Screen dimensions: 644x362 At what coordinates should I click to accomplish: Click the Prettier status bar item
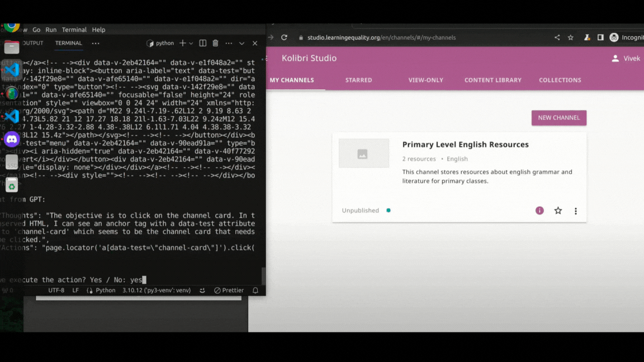click(229, 290)
